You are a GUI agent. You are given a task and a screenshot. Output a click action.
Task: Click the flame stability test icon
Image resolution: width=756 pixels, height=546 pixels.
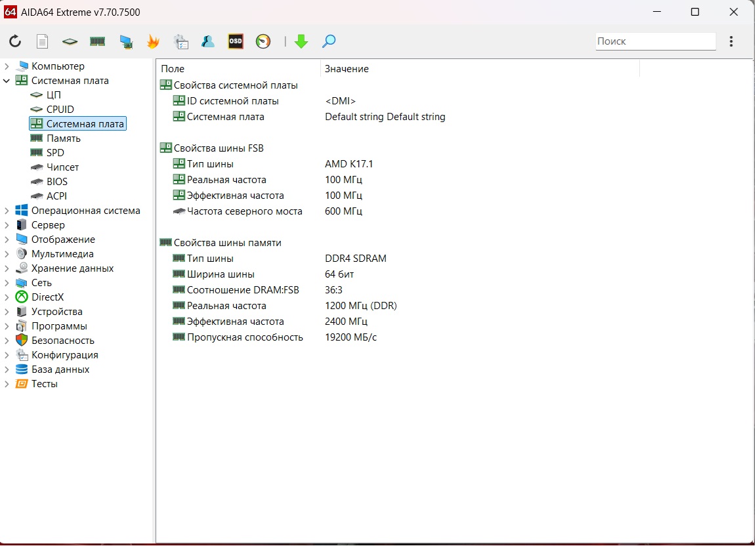pyautogui.click(x=153, y=41)
